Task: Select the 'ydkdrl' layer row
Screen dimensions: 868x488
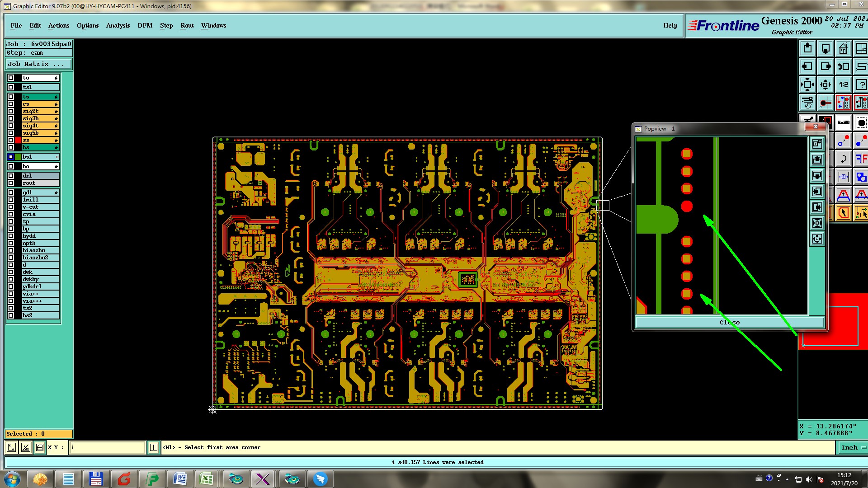Action: point(40,286)
